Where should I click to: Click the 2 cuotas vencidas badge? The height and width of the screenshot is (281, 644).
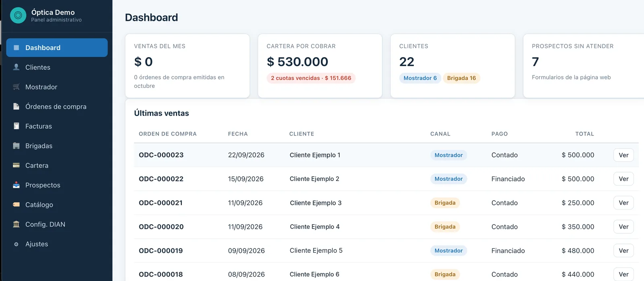coord(311,78)
